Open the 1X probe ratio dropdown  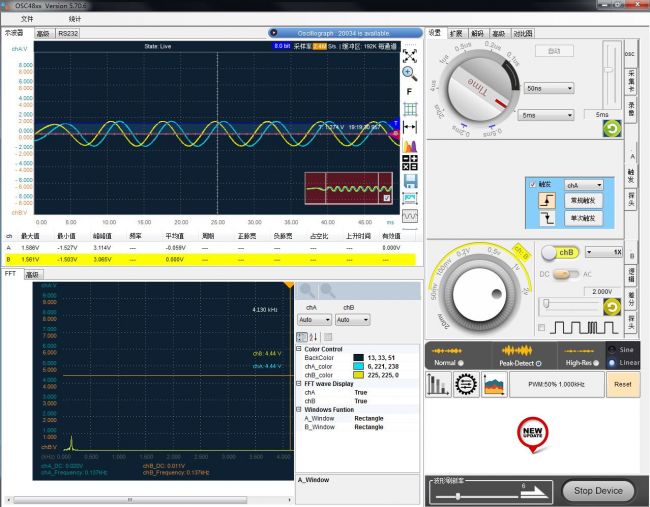pos(604,252)
